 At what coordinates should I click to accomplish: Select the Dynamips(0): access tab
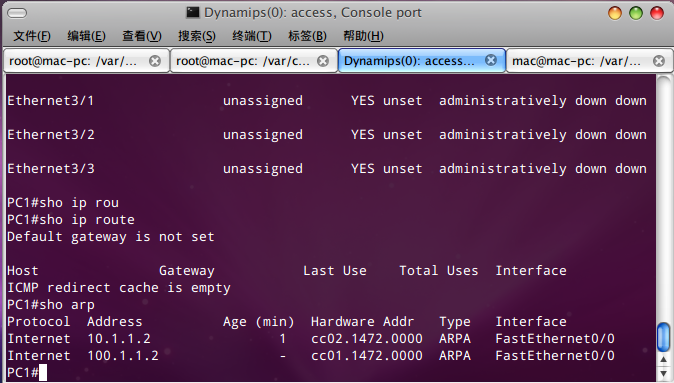(x=422, y=61)
